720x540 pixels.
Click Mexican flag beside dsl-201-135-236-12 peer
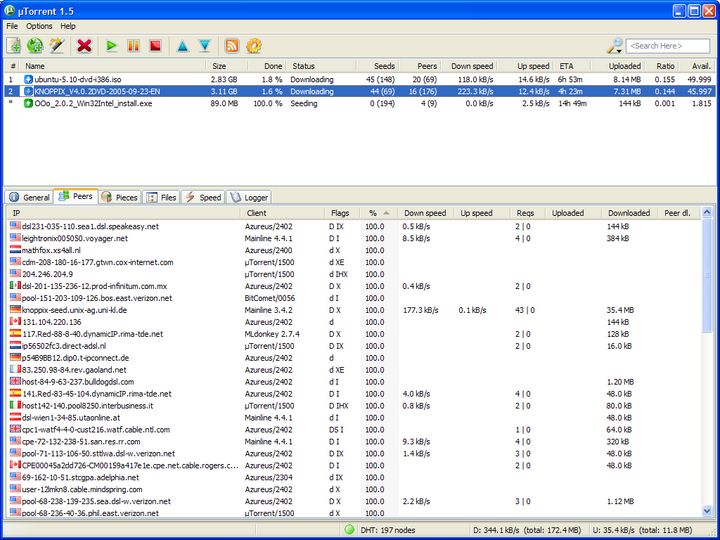[15, 286]
